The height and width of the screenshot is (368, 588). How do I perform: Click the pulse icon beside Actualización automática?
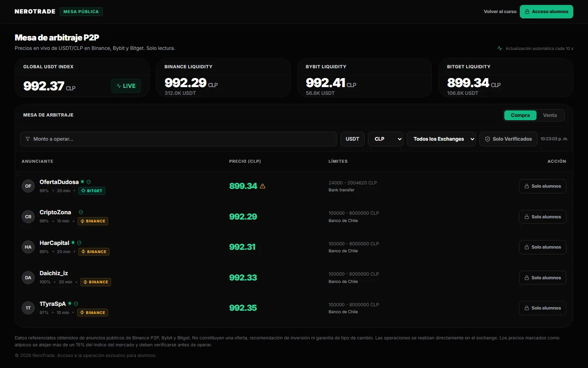(x=500, y=48)
